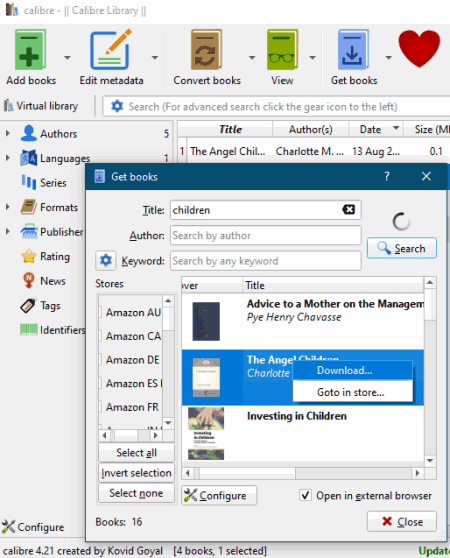450x558 pixels.
Task: Click the Select none button
Action: click(136, 493)
